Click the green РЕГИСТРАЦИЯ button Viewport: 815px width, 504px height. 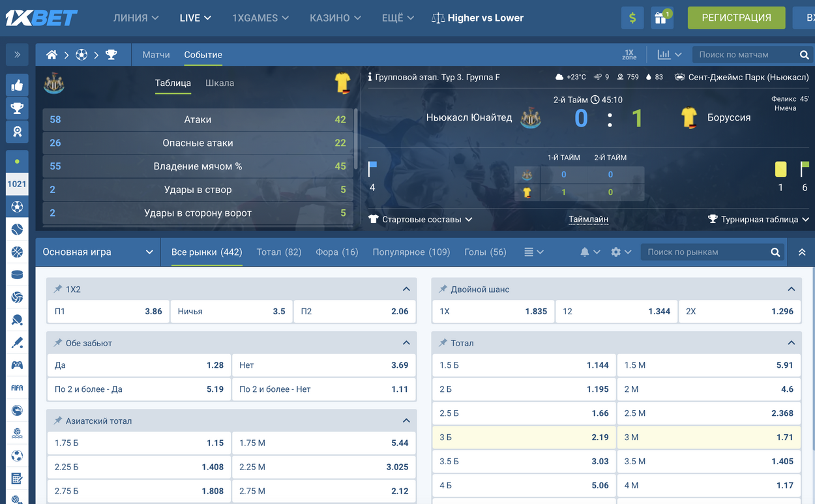coord(736,18)
